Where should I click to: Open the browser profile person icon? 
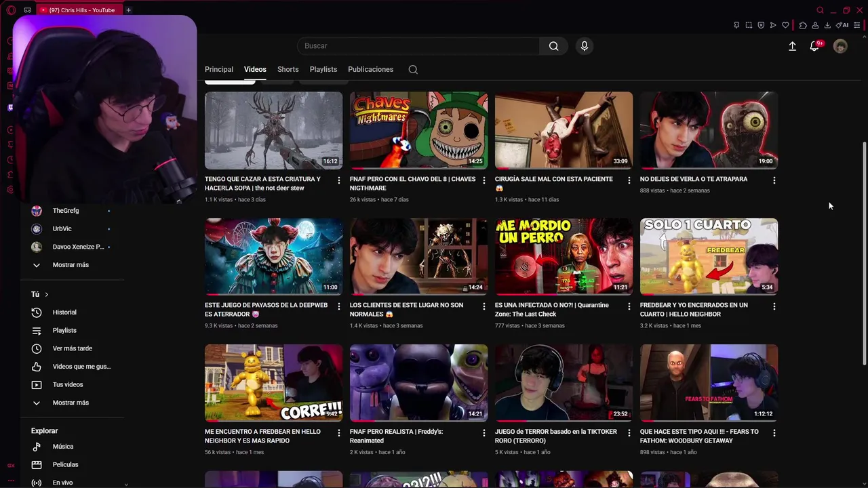tap(815, 25)
